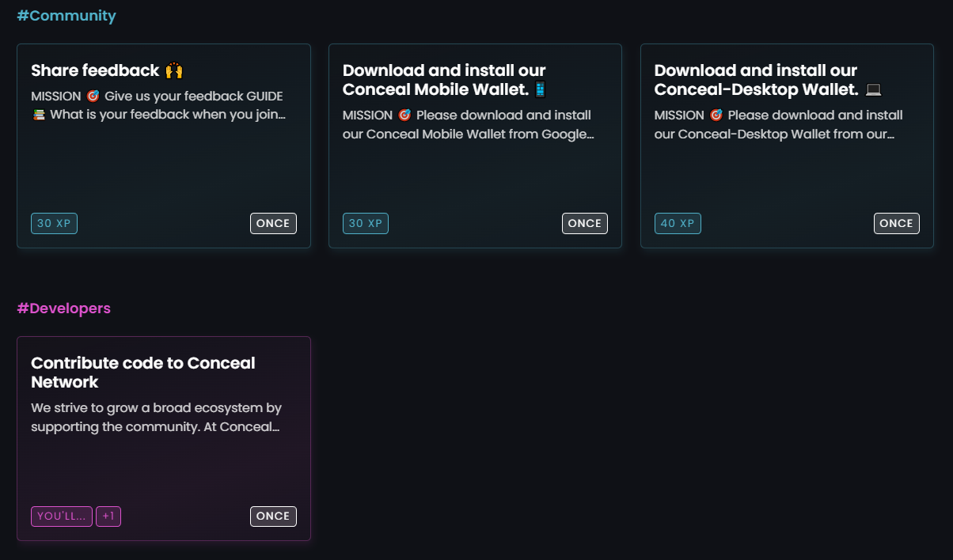The image size is (953, 560).
Task: Click the mobile phone emoji on Mobile Wallet card
Action: tap(540, 89)
